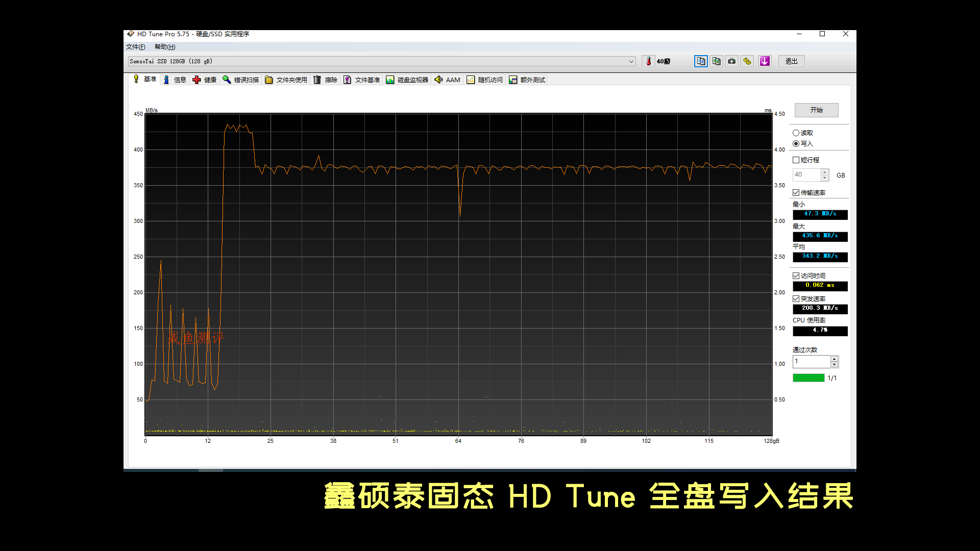Increase the short stroke GB value
980x551 pixels.
(825, 172)
